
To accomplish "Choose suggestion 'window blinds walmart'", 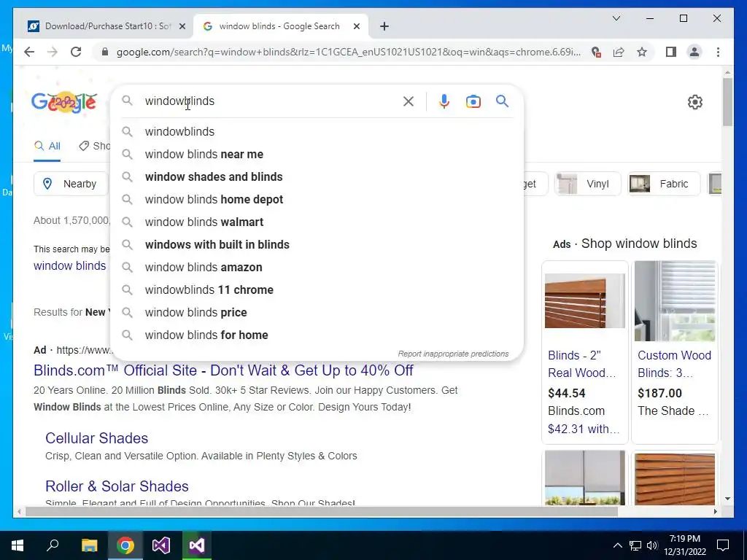I will [x=317, y=222].
